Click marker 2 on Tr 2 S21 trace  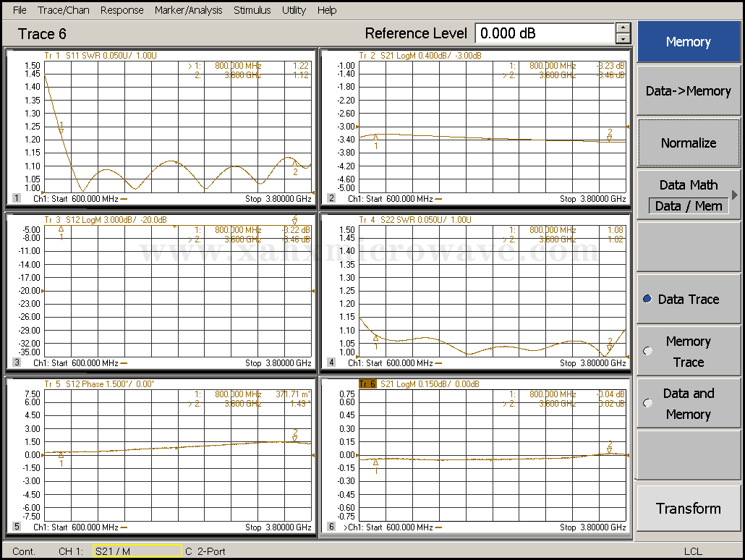coord(610,135)
